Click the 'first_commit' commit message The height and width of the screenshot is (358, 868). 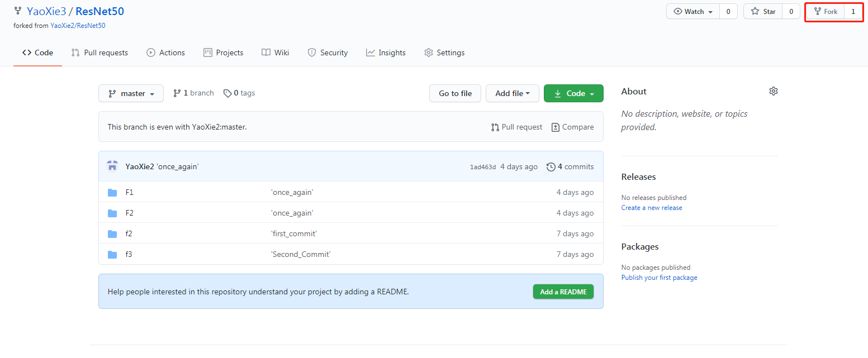coord(294,233)
